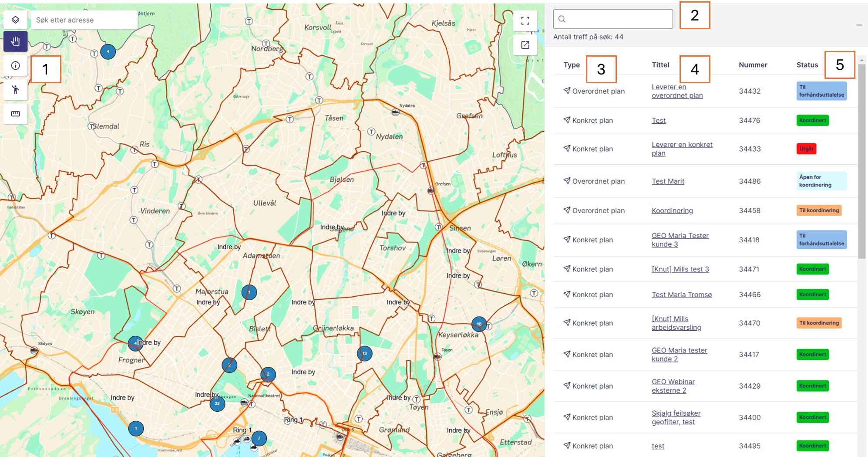Screen dimensions: 868x457
Task: Collapse the results panel with minimize dash
Action: 859,25
